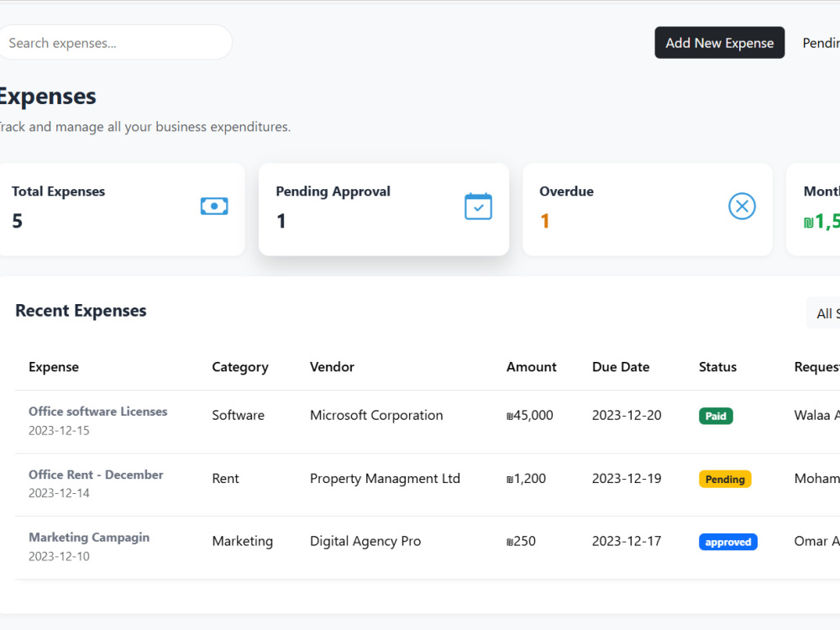This screenshot has width=840, height=630.
Task: Select the Overdue summary card
Action: point(647,209)
